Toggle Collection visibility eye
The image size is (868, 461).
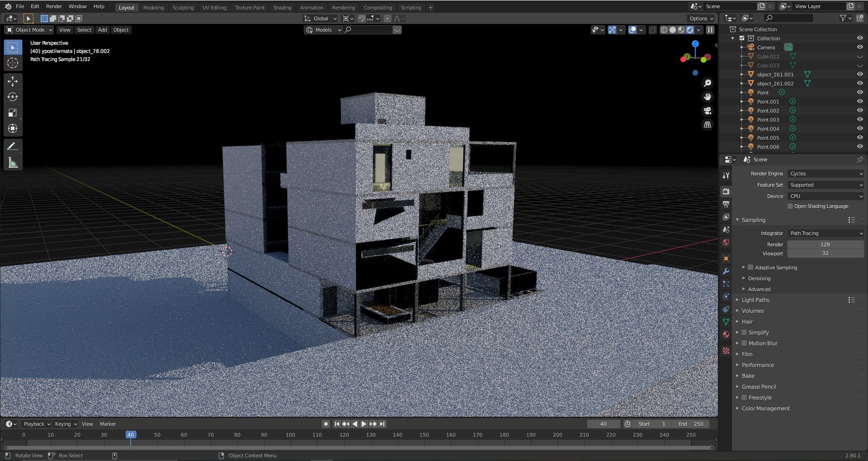click(860, 38)
